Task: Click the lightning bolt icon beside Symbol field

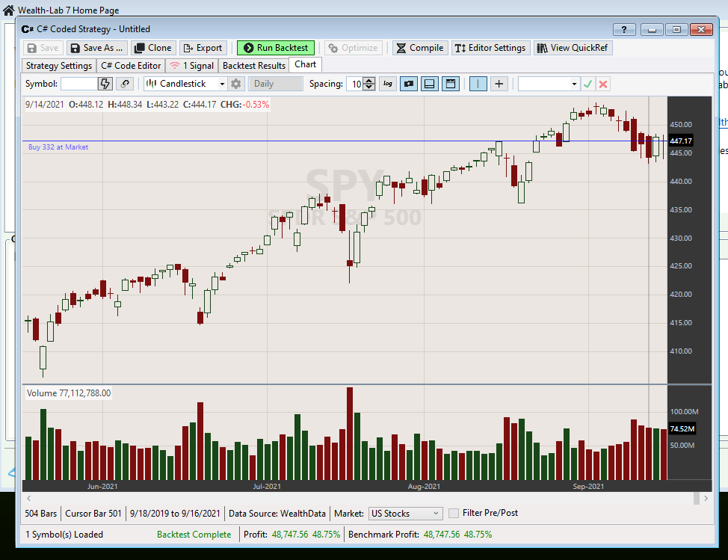Action: point(105,84)
